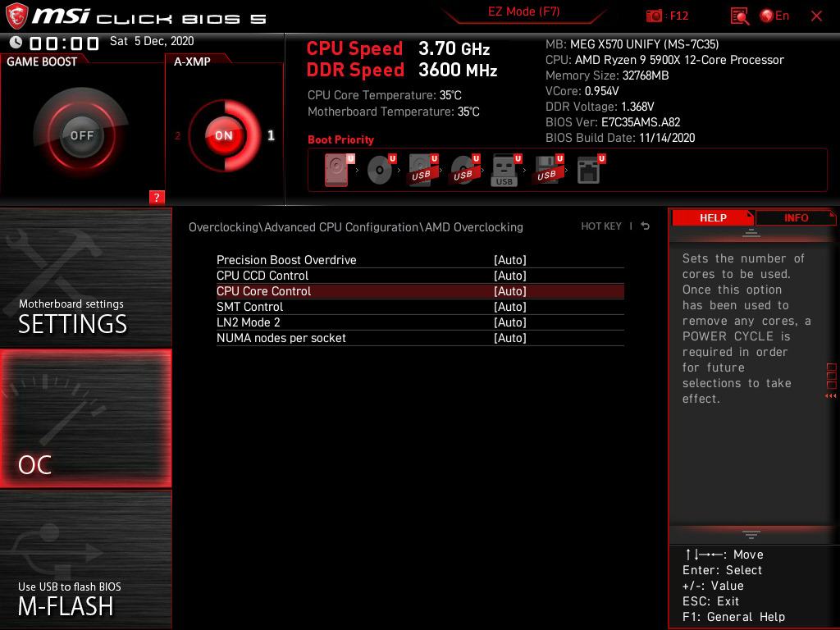Change language via the En globe icon
This screenshot has height=630, width=840.
point(774,16)
